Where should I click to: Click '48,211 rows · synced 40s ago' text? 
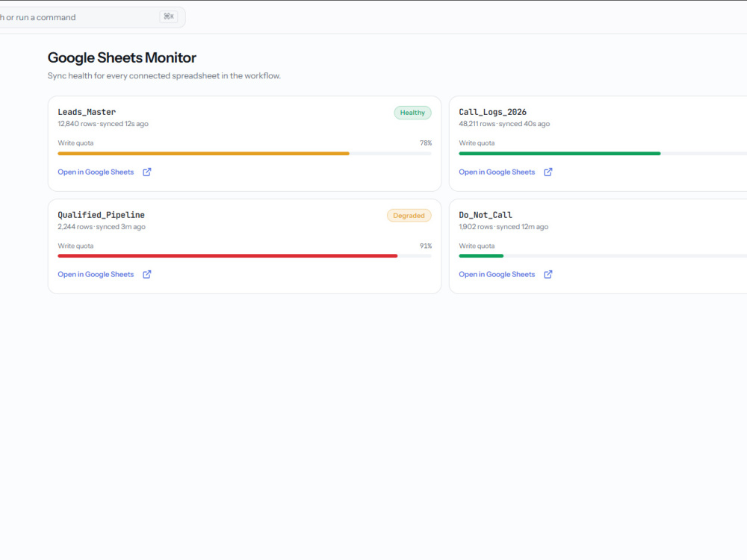click(504, 124)
